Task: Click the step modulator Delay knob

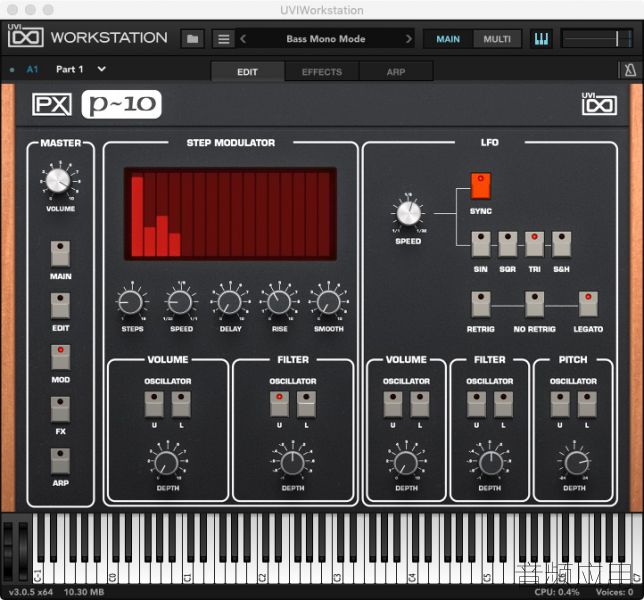Action: point(230,302)
